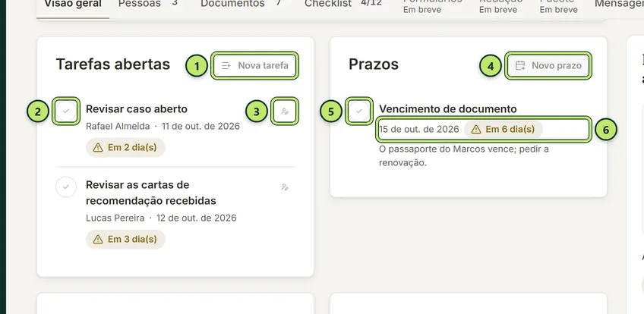Open the Pessoas tab
This screenshot has width=644, height=314.
pos(148,4)
